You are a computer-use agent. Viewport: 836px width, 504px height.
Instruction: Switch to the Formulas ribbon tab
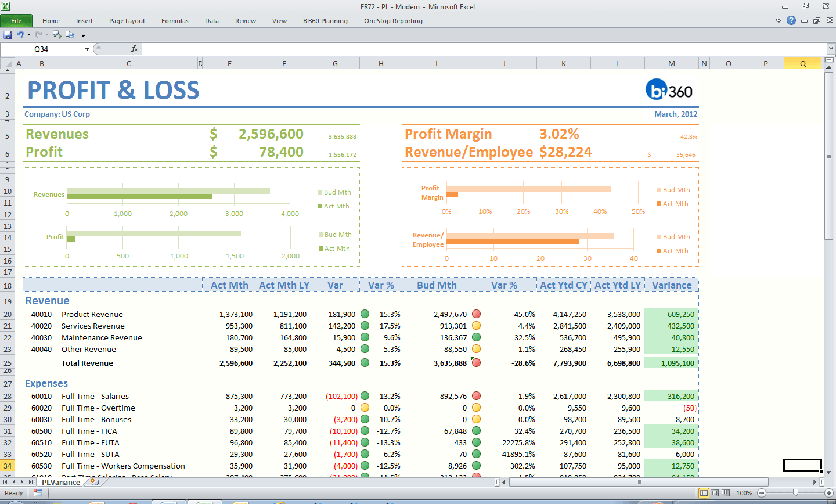pos(175,21)
